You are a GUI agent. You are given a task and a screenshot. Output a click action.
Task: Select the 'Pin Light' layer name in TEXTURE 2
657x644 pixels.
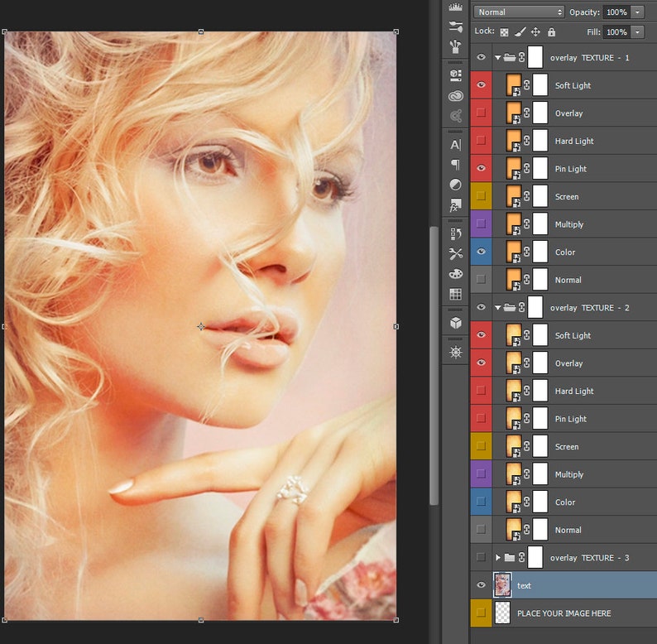coord(571,419)
